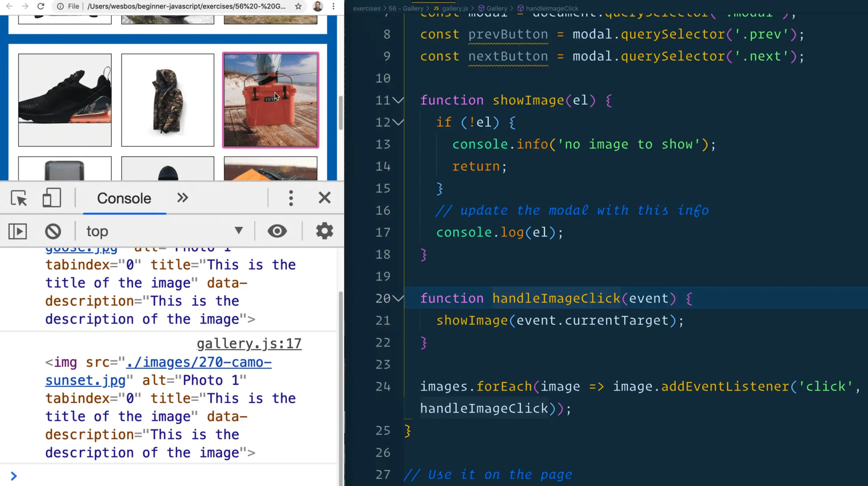Open console settings gear
This screenshot has width=868, height=486.
(324, 231)
